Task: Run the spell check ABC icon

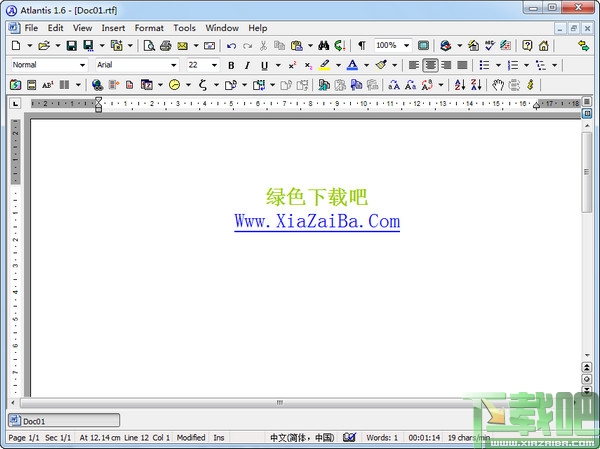Action: click(489, 46)
